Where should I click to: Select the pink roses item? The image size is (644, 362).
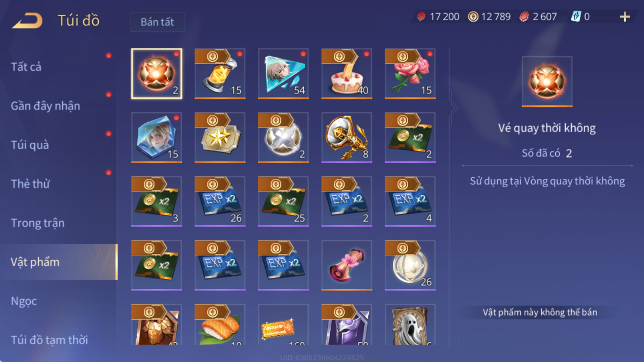410,74
